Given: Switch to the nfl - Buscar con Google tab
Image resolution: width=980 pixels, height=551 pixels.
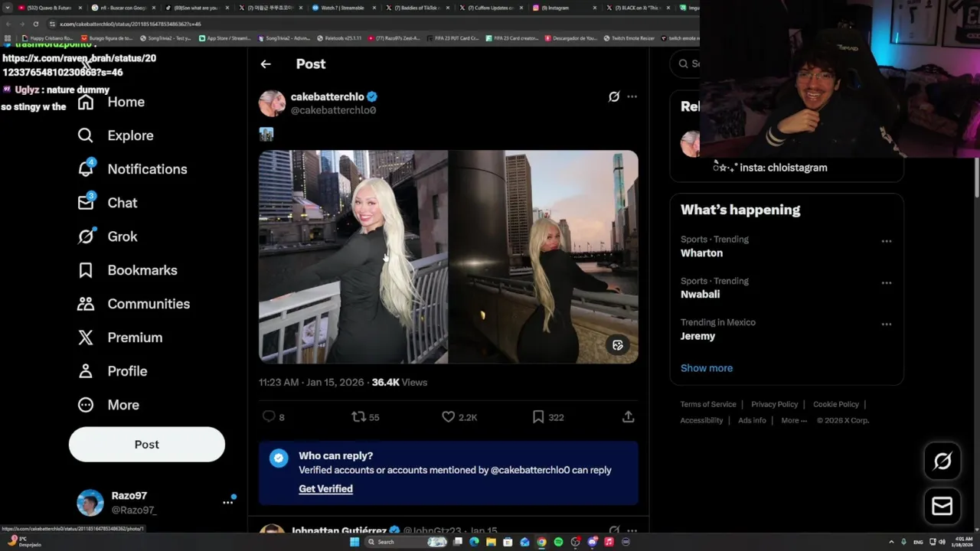Looking at the screenshot, I should 122,8.
